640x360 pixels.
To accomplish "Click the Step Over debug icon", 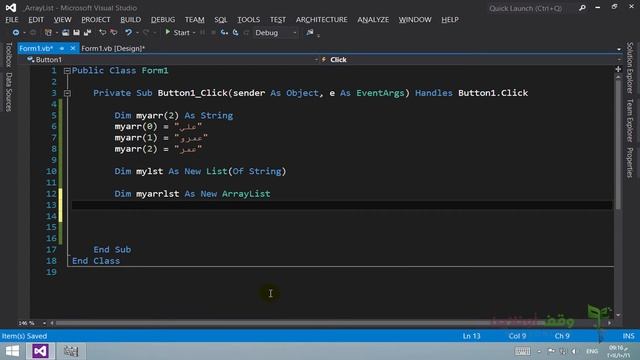I will click(x=236, y=33).
